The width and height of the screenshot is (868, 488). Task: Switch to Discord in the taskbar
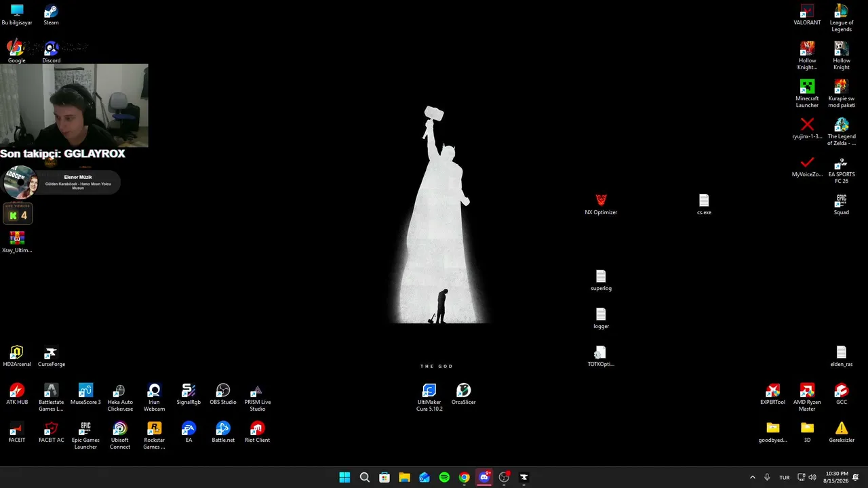(484, 477)
